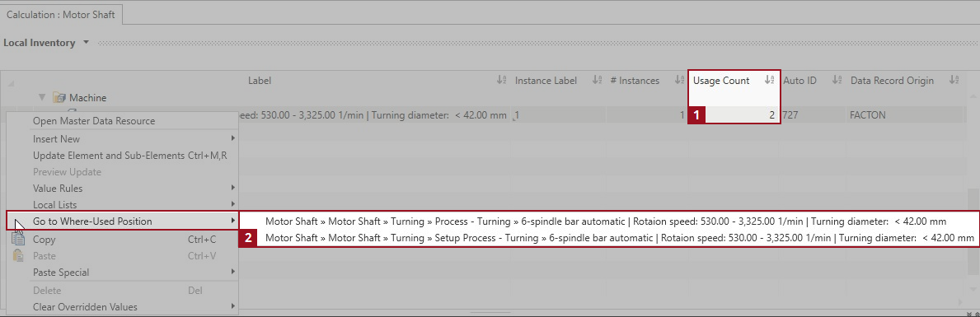Viewport: 980px width, 317px height.
Task: Go to Setup Process - Turning position
Action: coord(619,238)
